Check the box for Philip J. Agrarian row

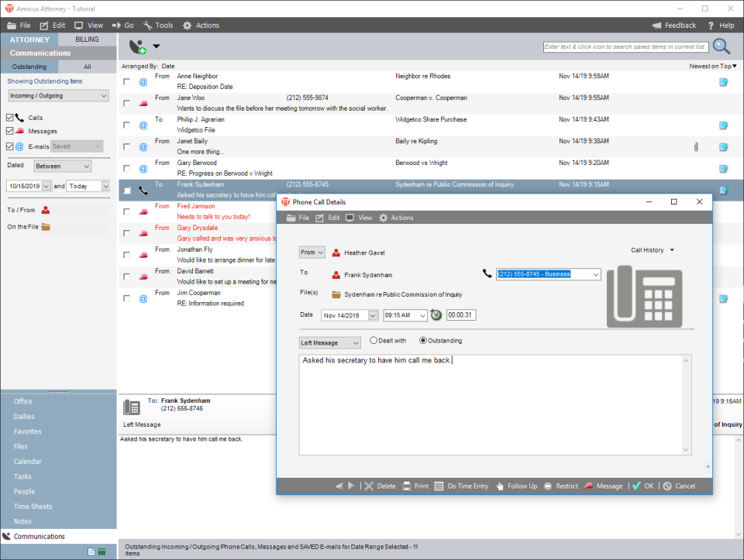(x=126, y=125)
